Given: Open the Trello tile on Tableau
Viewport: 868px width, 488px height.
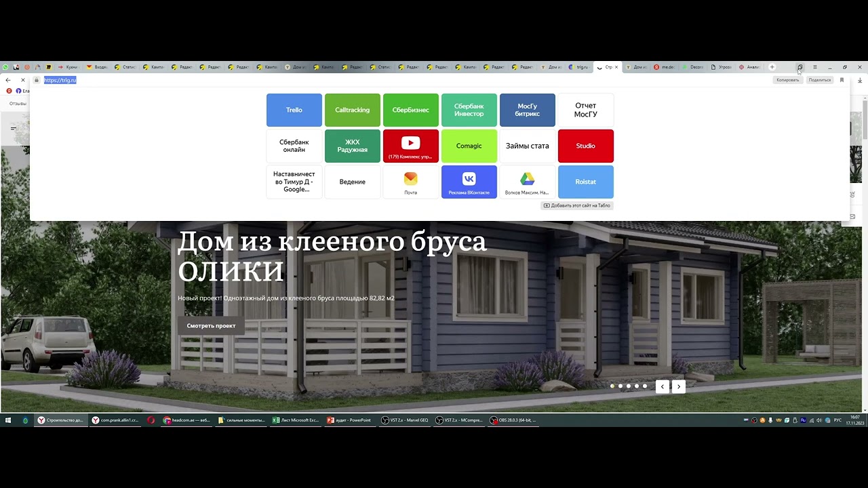Looking at the screenshot, I should tap(294, 110).
